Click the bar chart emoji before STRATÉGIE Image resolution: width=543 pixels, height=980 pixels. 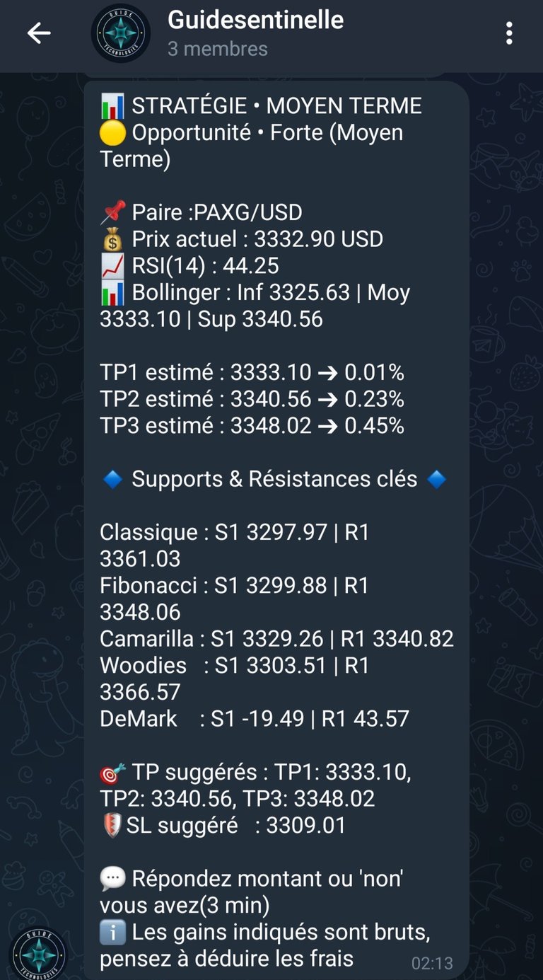(112, 106)
